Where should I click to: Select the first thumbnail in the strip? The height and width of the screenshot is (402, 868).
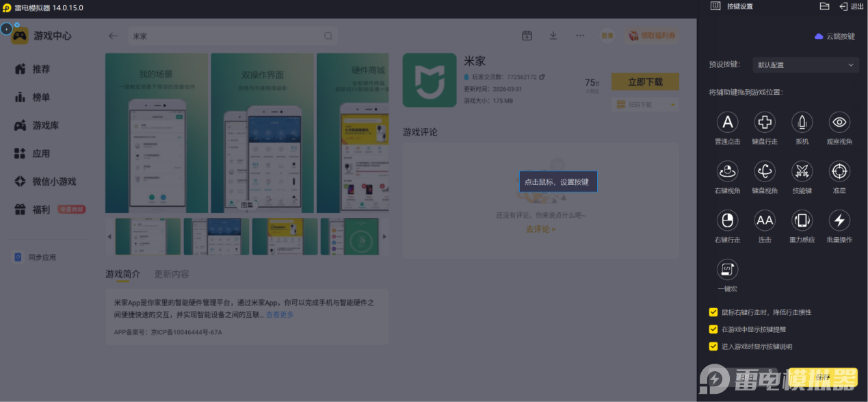148,236
